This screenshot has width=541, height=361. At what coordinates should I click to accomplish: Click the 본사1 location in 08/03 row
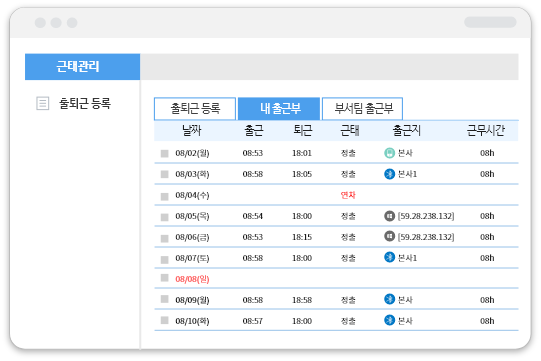coord(407,174)
